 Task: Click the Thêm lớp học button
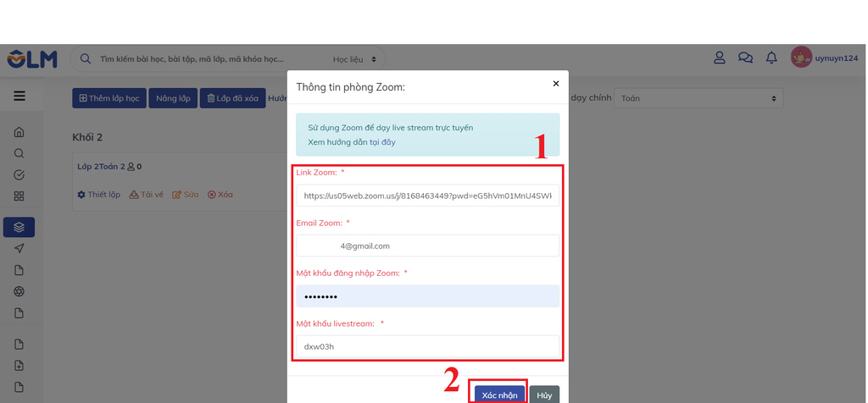pos(109,98)
